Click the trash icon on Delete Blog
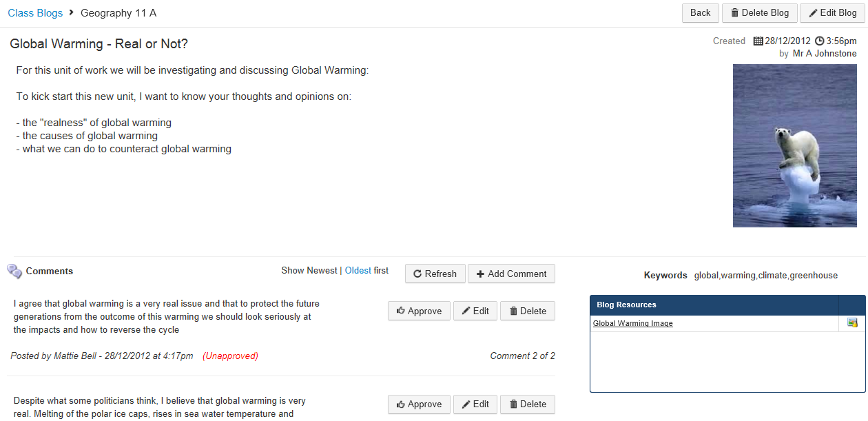This screenshot has height=421, width=868. pyautogui.click(x=734, y=13)
